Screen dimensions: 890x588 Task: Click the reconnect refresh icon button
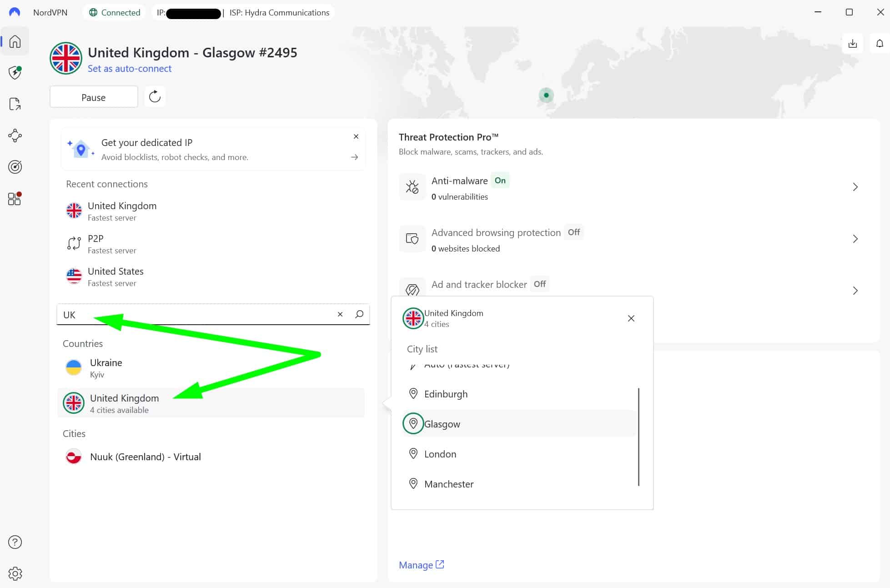(155, 96)
